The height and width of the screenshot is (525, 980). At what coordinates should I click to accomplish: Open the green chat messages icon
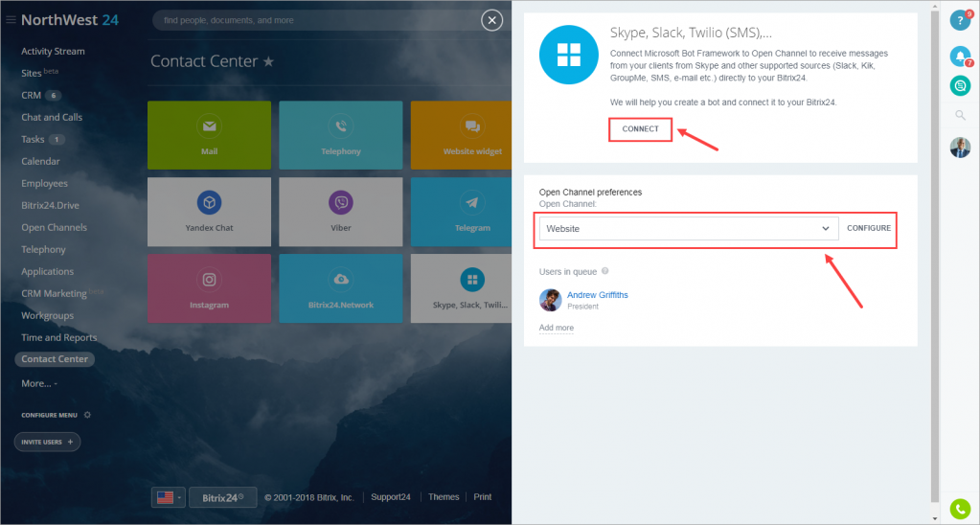click(x=960, y=85)
